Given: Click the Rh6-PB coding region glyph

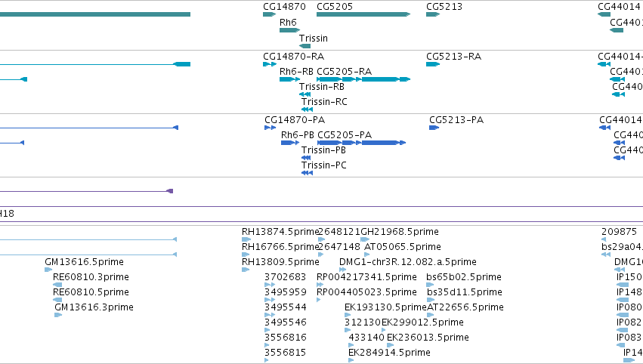Looking at the screenshot, I should pyautogui.click(x=290, y=143).
